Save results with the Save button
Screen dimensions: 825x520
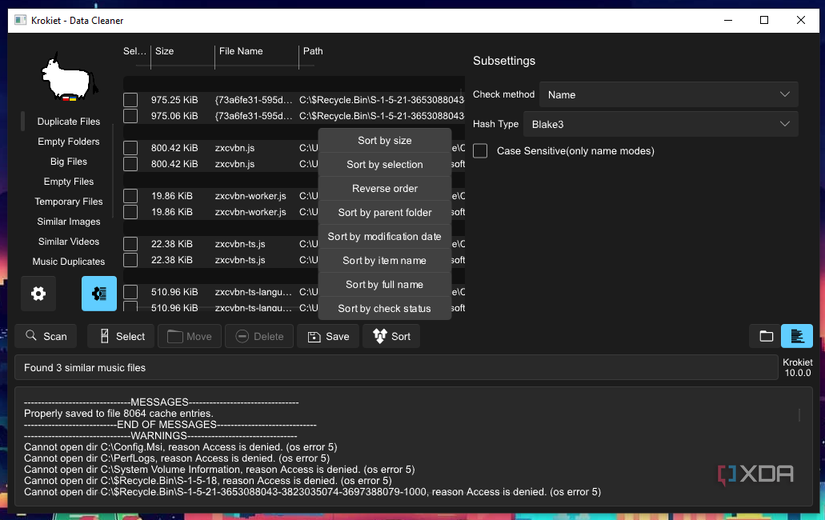(x=328, y=336)
